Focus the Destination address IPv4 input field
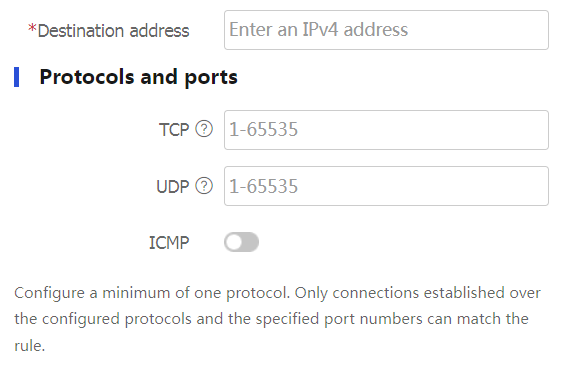Image resolution: width=571 pixels, height=371 pixels. (x=386, y=30)
